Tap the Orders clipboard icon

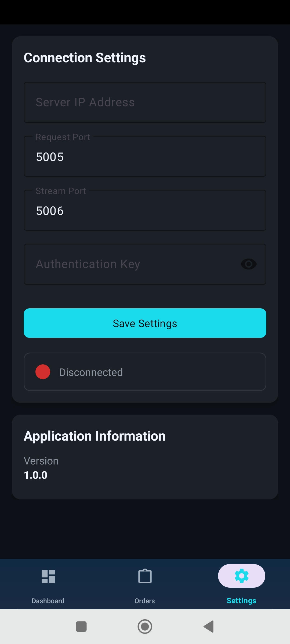point(145,576)
